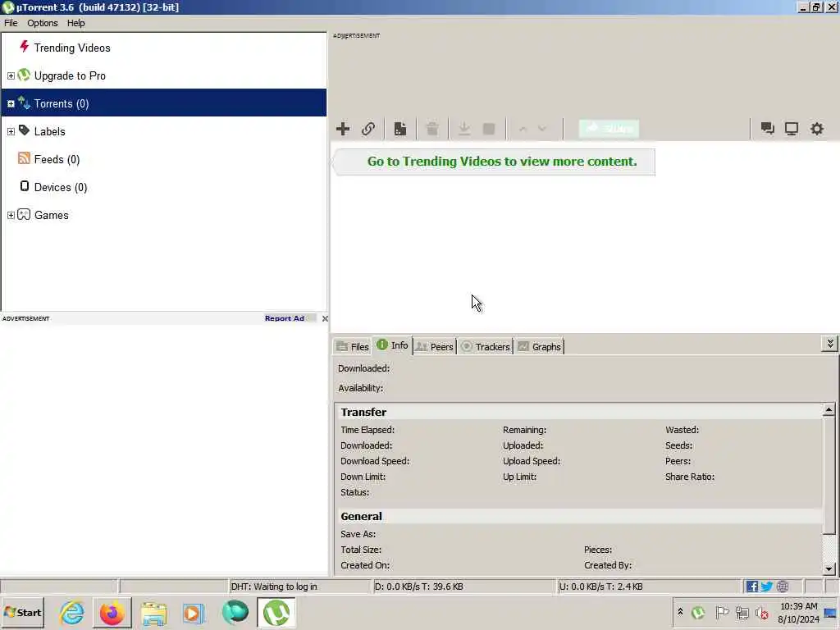Click µTorrent icon in system tray
Screen dimensions: 840x630
tap(697, 612)
